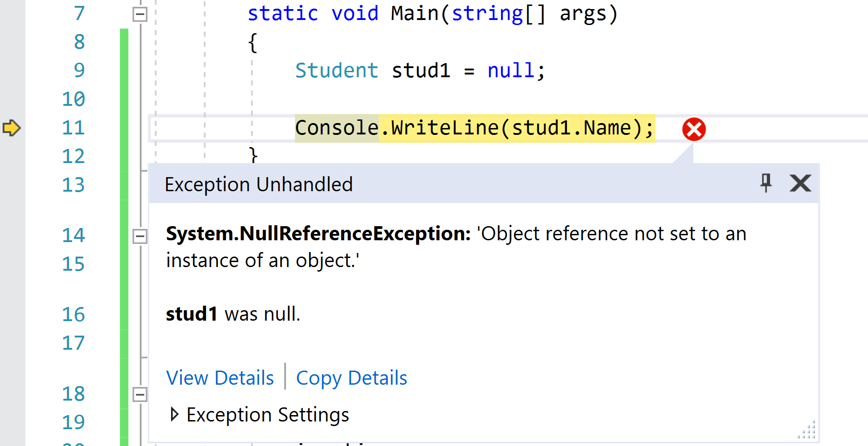Place cursor on the null keyword
Screen dimensions: 868x446
(x=510, y=71)
